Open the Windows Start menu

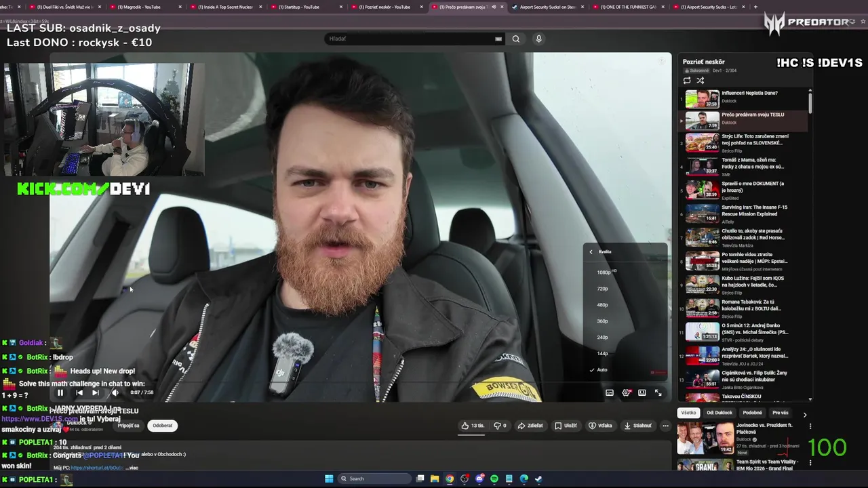329,479
